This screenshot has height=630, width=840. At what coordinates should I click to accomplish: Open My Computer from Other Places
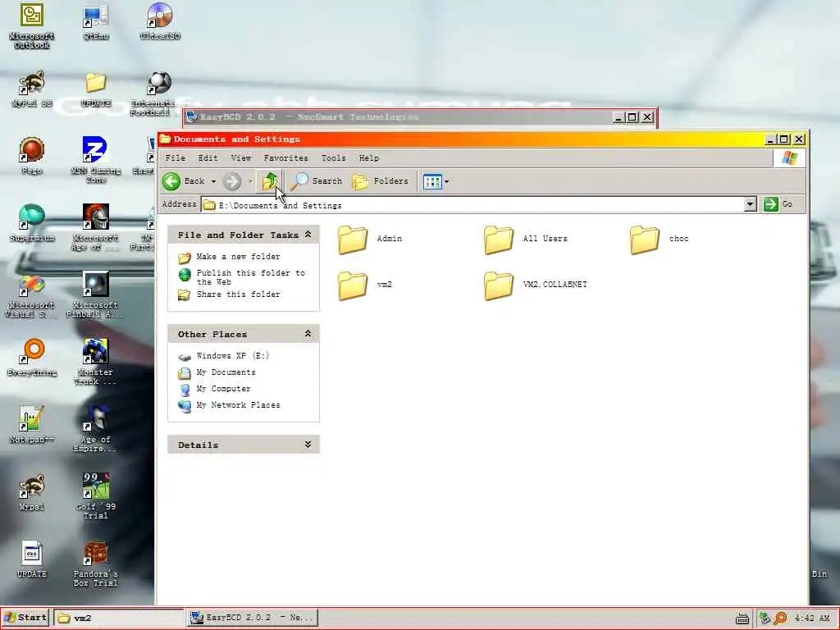pos(223,388)
